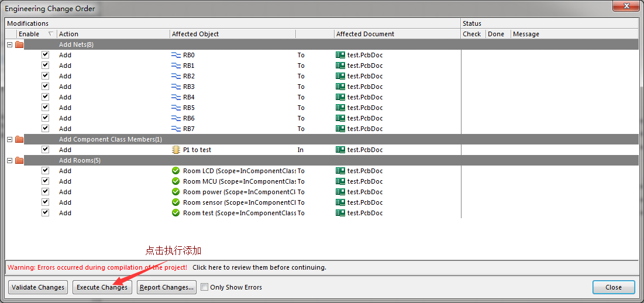The image size is (644, 303).
Task: Click the net icon beside RB0
Action: coord(176,55)
